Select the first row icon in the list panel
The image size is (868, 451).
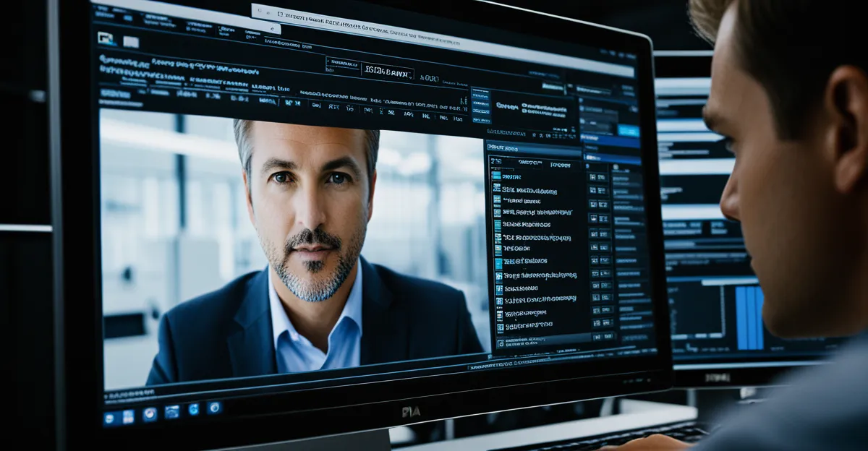(x=496, y=176)
